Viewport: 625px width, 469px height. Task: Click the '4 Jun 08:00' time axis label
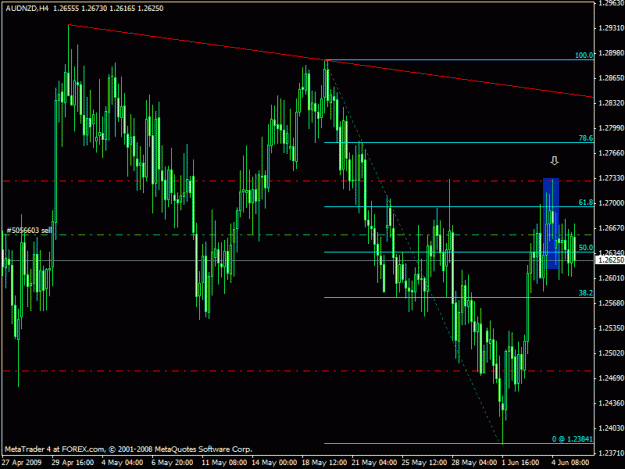pyautogui.click(x=570, y=463)
